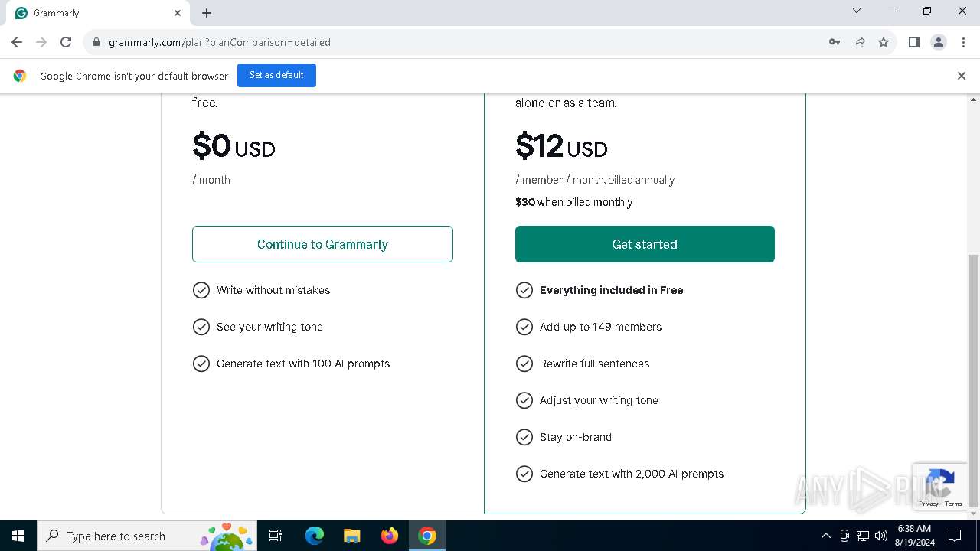Click the Continue to Grammarly button

pyautogui.click(x=322, y=244)
